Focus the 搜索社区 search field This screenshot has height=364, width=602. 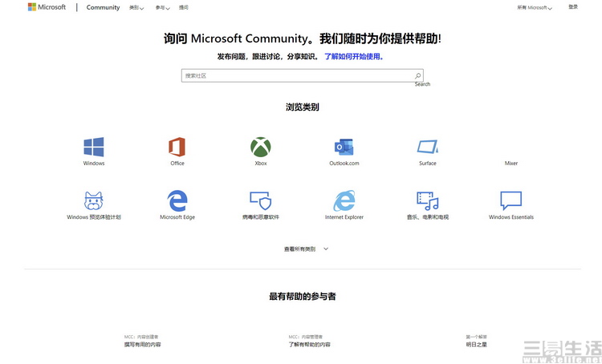coord(302,75)
